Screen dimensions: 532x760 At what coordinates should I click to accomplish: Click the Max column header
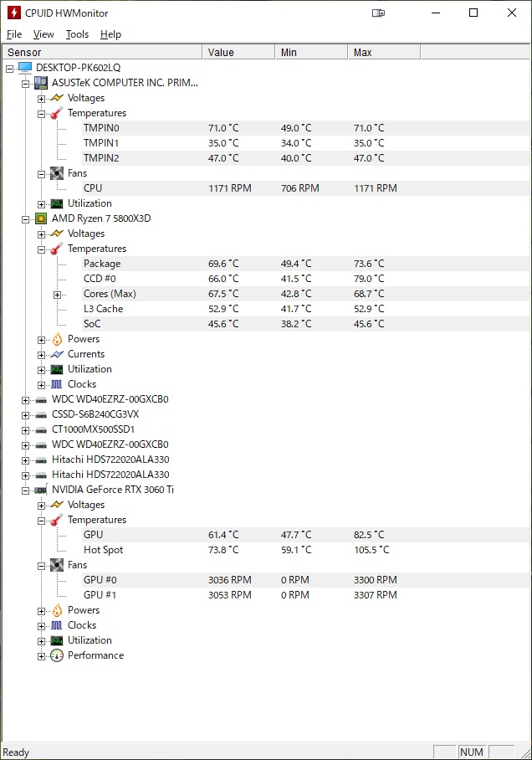pos(384,53)
